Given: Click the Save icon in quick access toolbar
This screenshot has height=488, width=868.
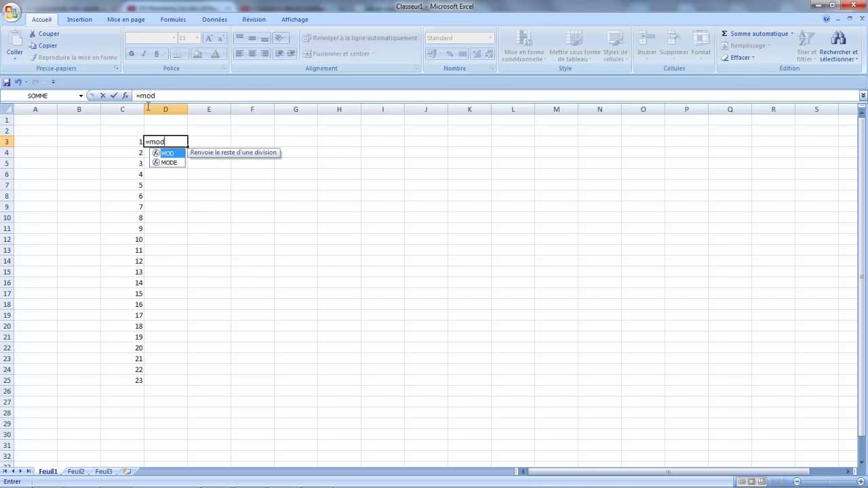Looking at the screenshot, I should click(7, 82).
